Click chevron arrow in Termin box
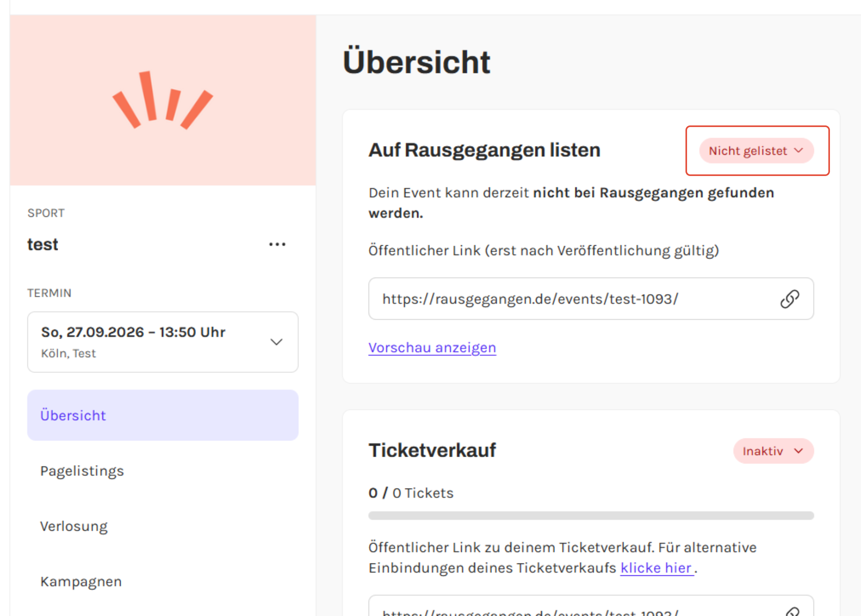 [x=276, y=342]
